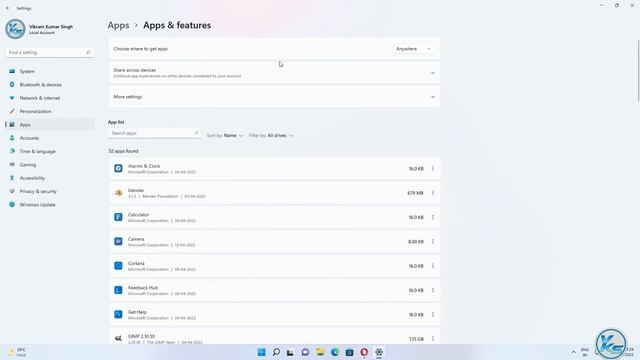Open more options for Blender
Screen dimensions: 640x360
pyautogui.click(x=433, y=193)
